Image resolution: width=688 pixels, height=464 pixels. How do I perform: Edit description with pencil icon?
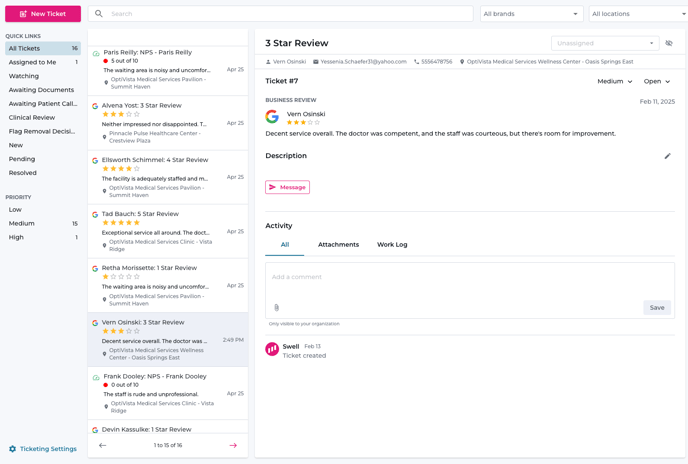[x=667, y=156]
